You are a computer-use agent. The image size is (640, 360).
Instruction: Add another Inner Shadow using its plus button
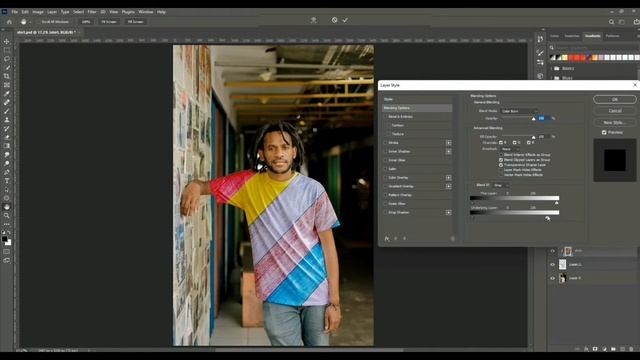(x=449, y=151)
